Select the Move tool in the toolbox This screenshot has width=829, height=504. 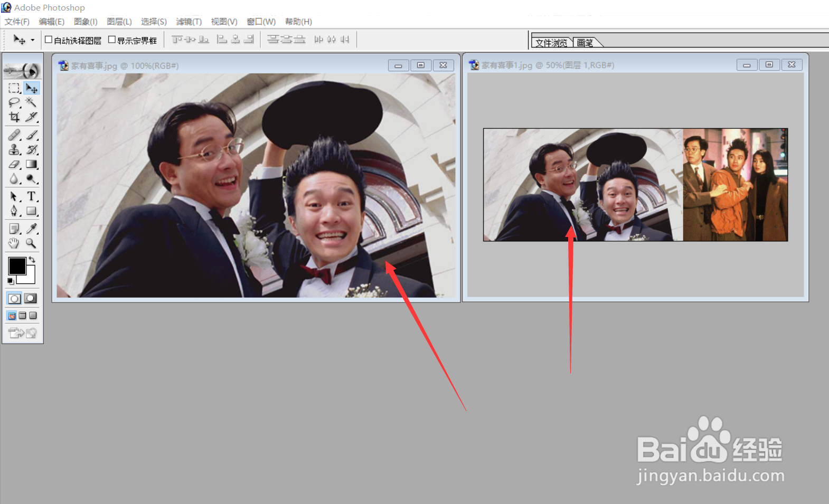click(32, 88)
